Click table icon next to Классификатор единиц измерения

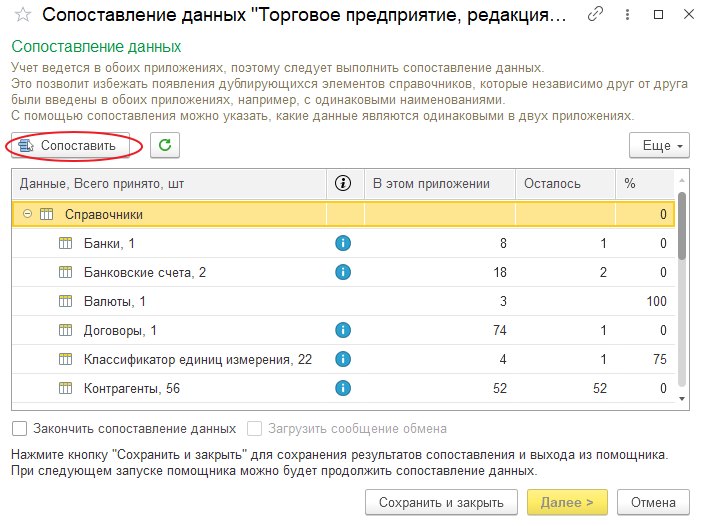click(66, 359)
